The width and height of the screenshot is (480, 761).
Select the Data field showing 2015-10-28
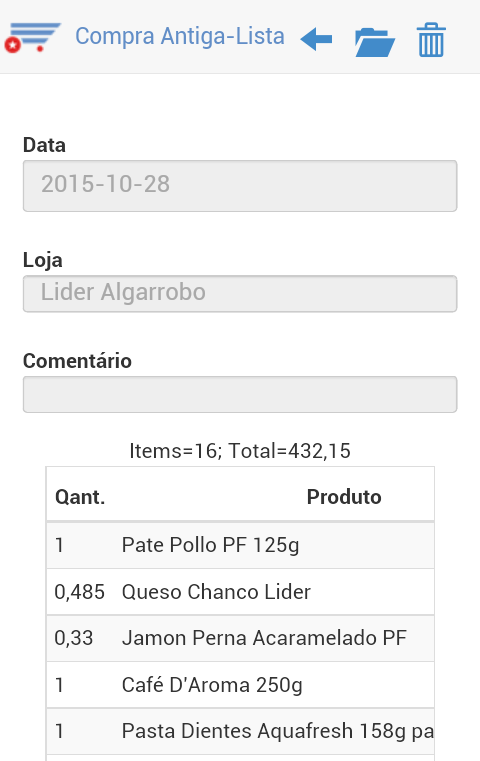240,186
